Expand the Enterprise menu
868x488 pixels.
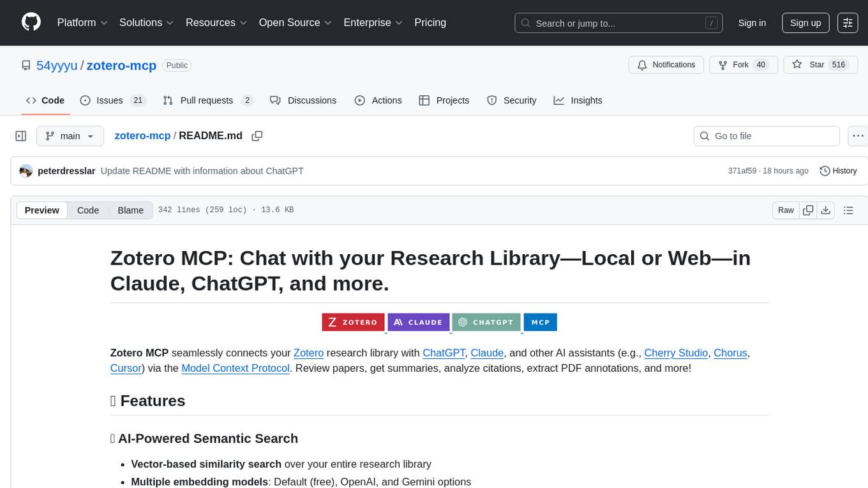[373, 22]
